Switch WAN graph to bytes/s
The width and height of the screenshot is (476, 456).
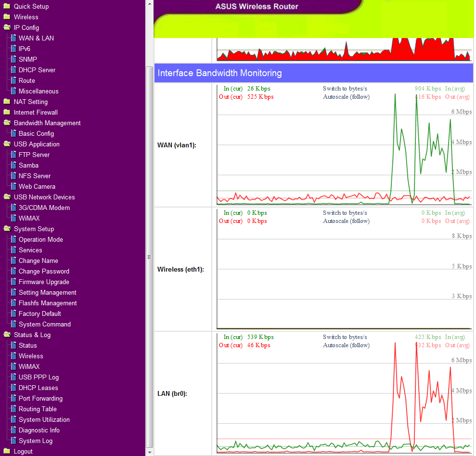[x=345, y=89]
